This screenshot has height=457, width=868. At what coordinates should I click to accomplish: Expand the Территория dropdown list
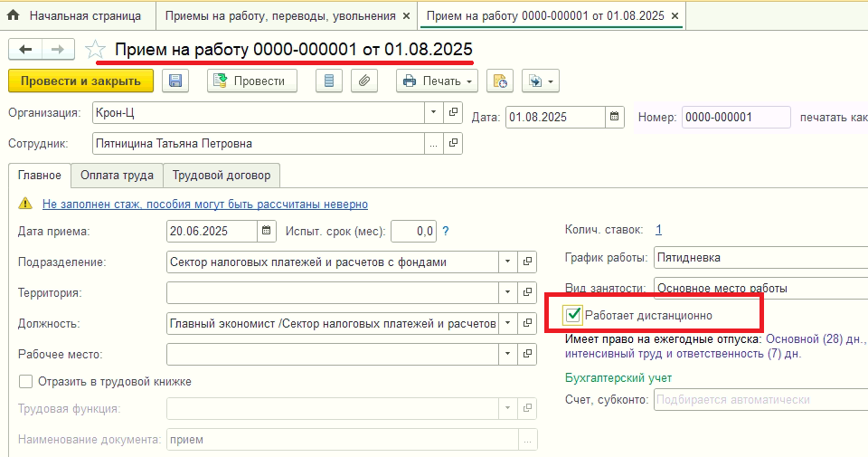507,292
